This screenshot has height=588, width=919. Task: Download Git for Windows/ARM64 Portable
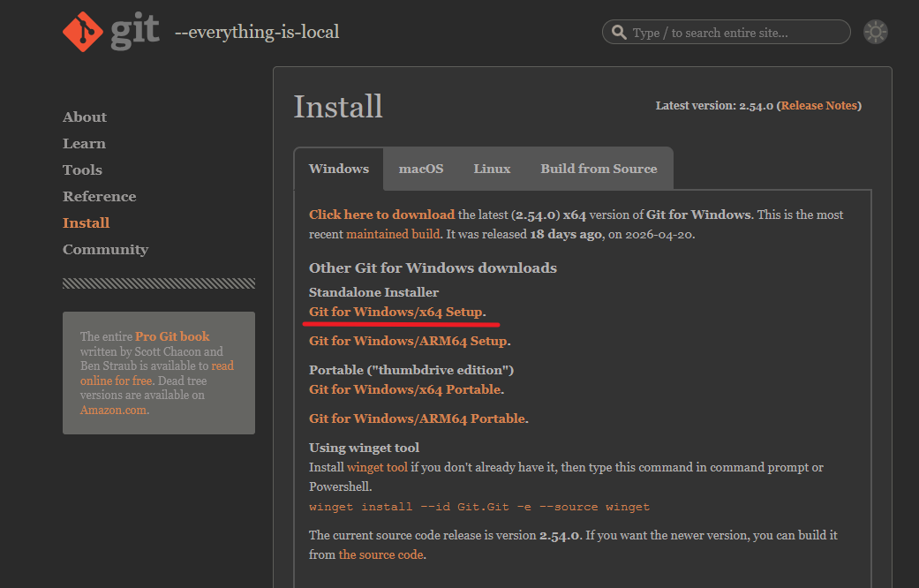point(418,418)
